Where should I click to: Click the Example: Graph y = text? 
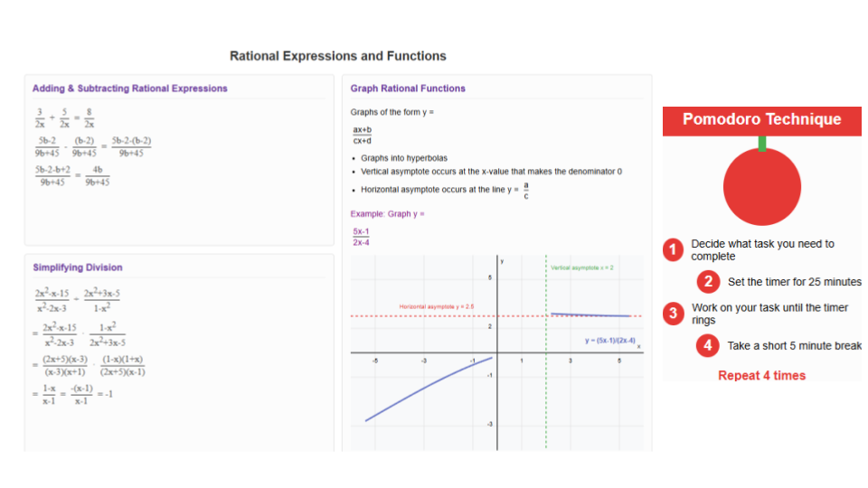(388, 214)
